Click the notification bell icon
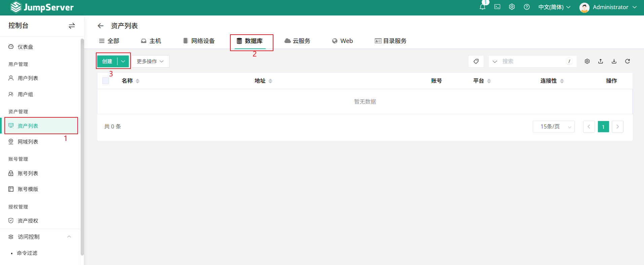 (482, 7)
